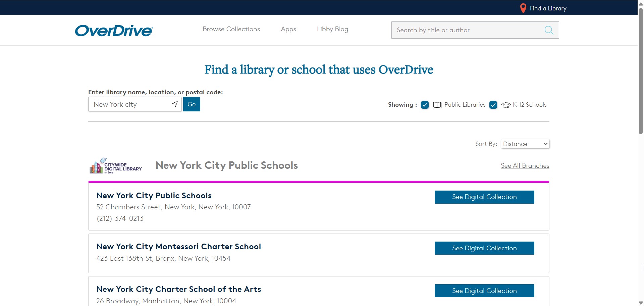Click address 52 Chambers Street

(x=173, y=207)
